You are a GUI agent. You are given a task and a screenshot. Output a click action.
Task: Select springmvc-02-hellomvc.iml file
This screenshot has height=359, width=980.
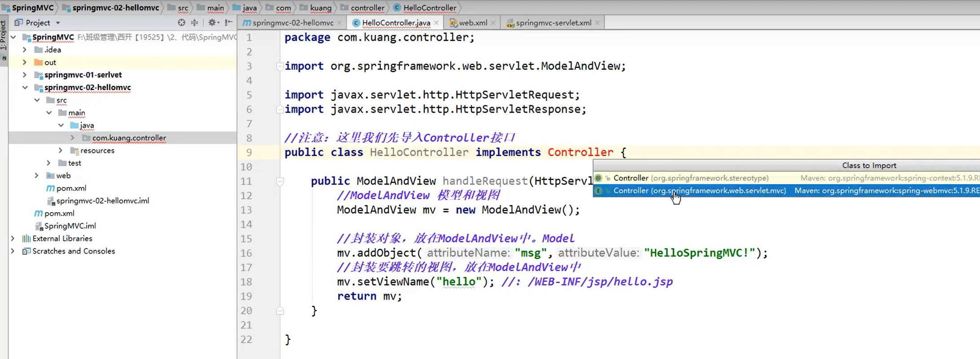[x=103, y=201]
